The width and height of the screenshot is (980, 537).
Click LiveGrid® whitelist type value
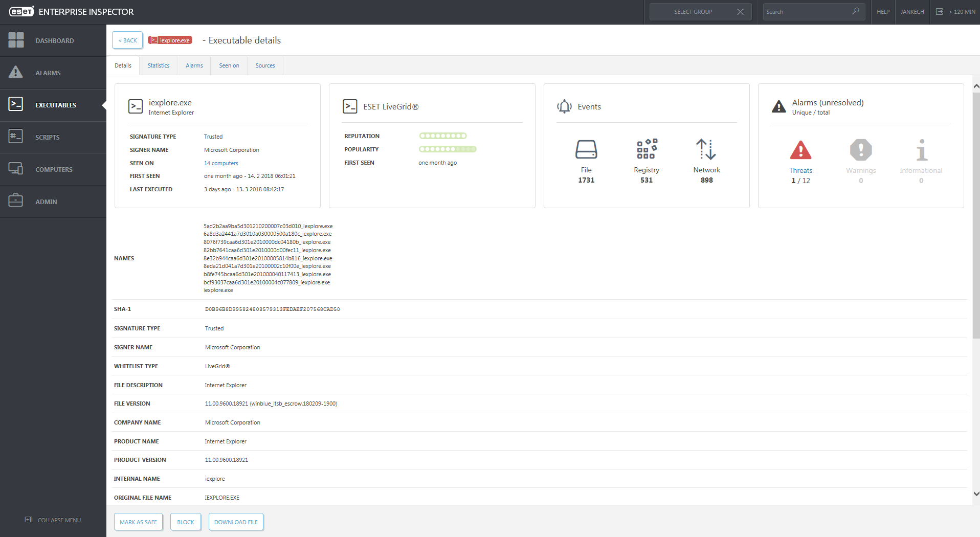(217, 366)
